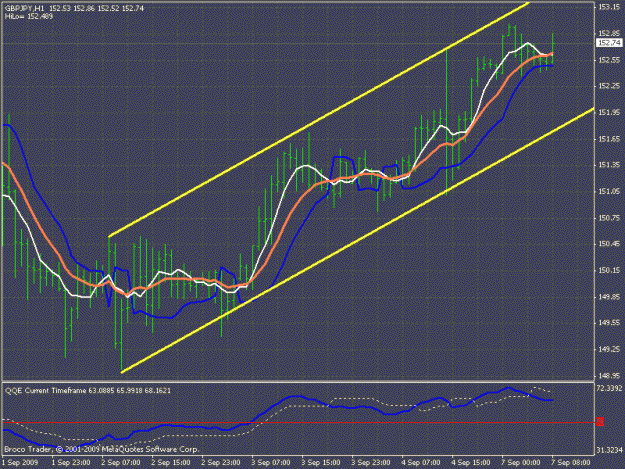This screenshot has width=625, height=469.
Task: Select the 148.95 price axis label
Action: click(x=609, y=375)
